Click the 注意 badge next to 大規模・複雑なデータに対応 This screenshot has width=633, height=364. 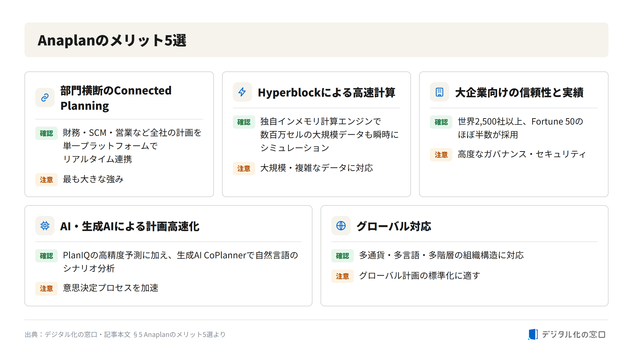[x=244, y=168]
